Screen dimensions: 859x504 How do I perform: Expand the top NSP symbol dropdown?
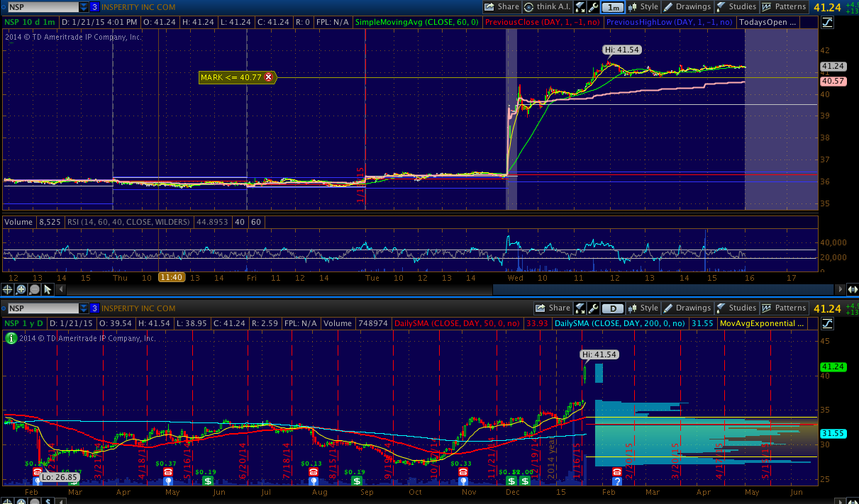pyautogui.click(x=84, y=7)
